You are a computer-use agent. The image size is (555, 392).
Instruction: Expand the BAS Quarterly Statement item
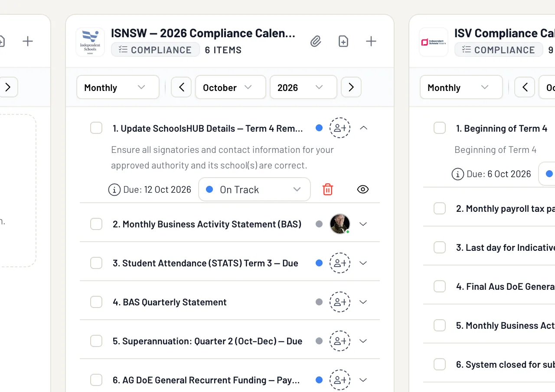(363, 302)
